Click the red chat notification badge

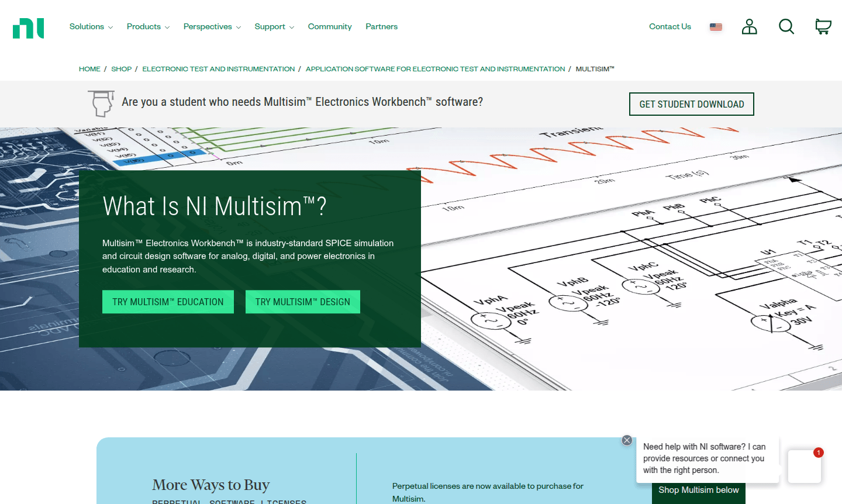[x=818, y=453]
